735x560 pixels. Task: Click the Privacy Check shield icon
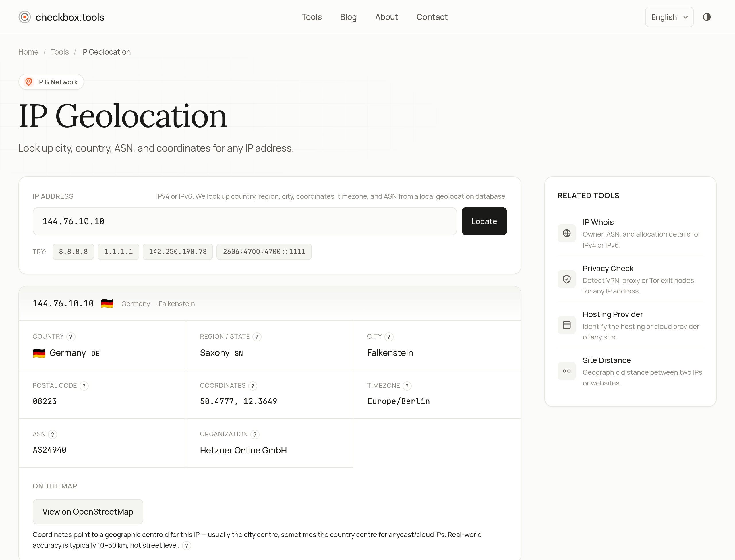(x=566, y=279)
